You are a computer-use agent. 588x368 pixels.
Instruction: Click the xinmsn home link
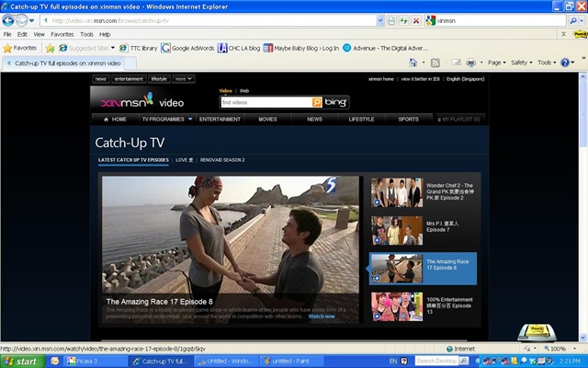[381, 79]
